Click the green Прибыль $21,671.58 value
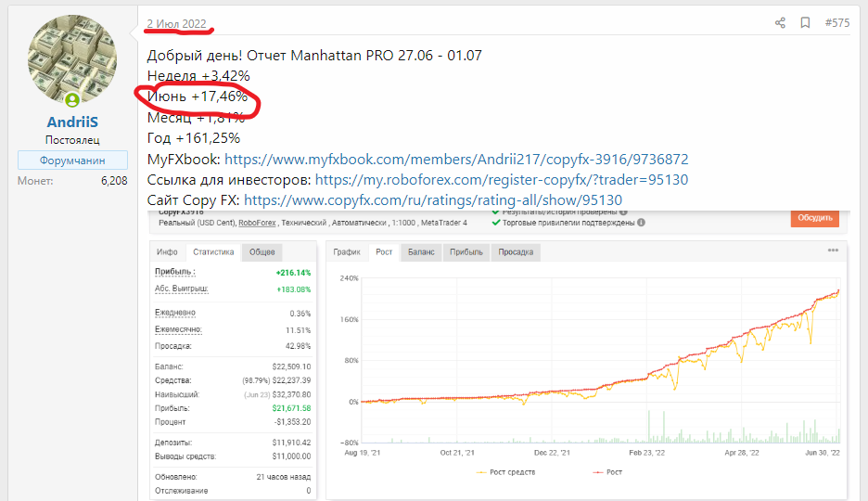Viewport: 868px width, 501px height. click(x=291, y=408)
